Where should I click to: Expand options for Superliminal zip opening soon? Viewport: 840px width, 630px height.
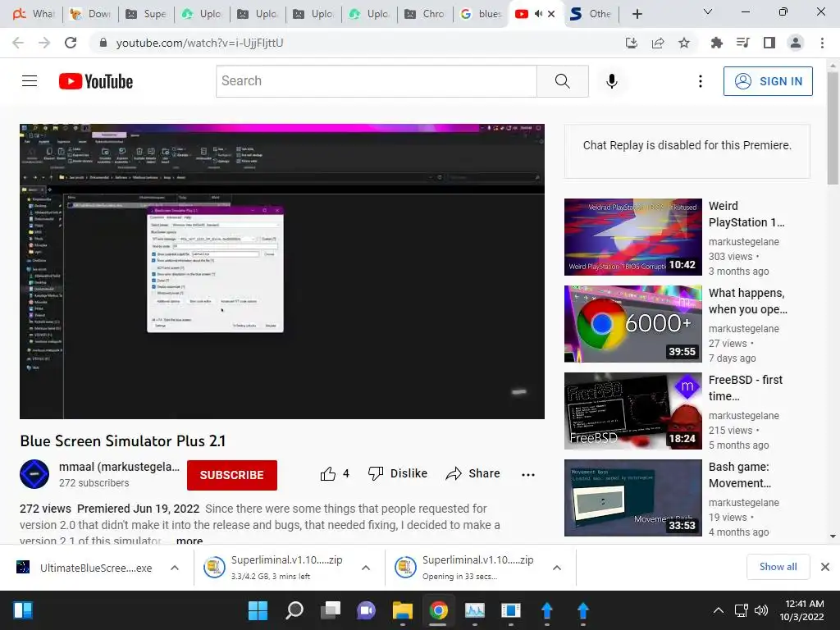click(557, 568)
